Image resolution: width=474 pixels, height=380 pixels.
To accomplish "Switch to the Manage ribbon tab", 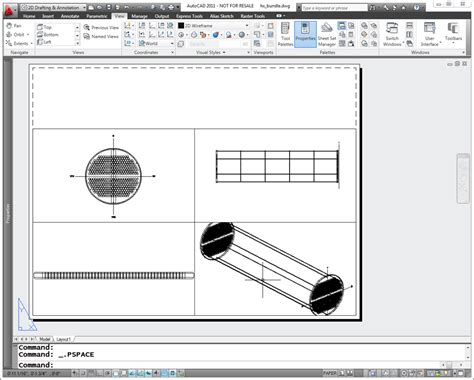I will 139,16.
